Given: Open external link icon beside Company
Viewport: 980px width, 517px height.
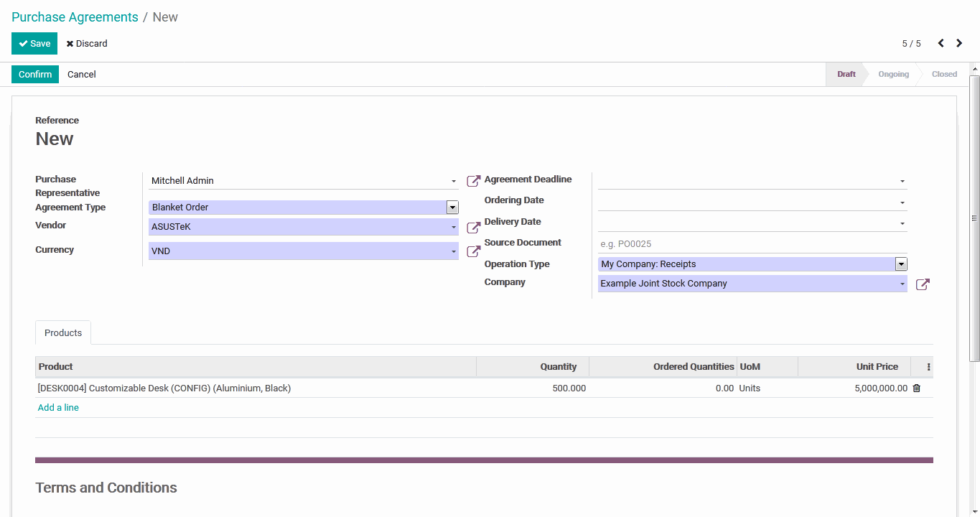Looking at the screenshot, I should click(x=923, y=284).
